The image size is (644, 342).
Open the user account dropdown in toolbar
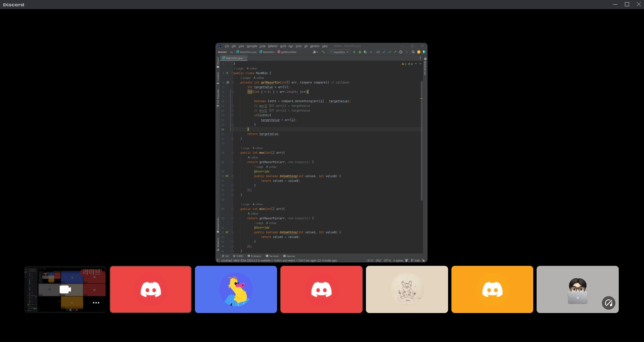click(x=315, y=52)
